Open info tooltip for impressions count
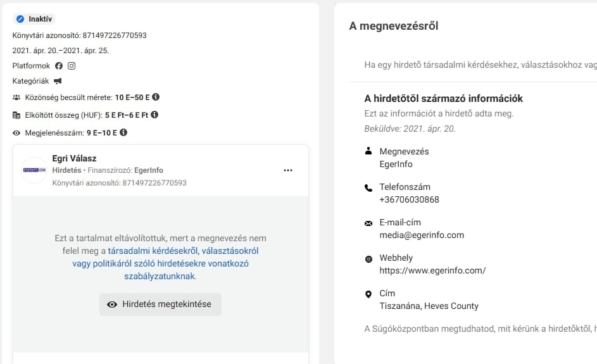Viewport: 597px width, 364px height. 123,132
